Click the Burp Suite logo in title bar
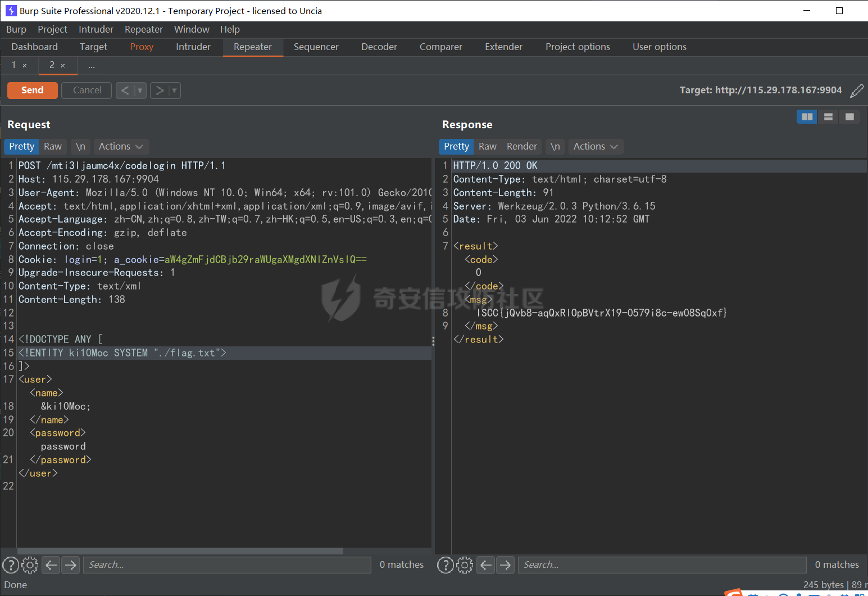 11,11
